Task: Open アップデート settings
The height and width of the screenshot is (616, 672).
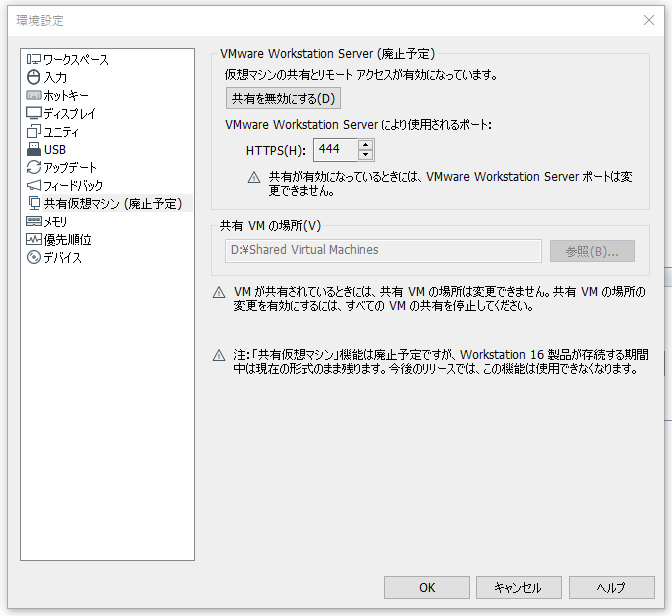Action: (70, 167)
